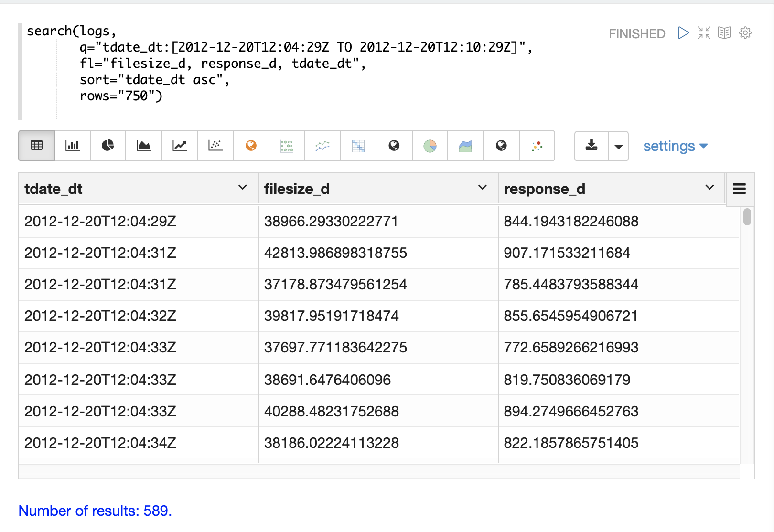Open the orange globe map visualization
This screenshot has width=774, height=532.
251,146
